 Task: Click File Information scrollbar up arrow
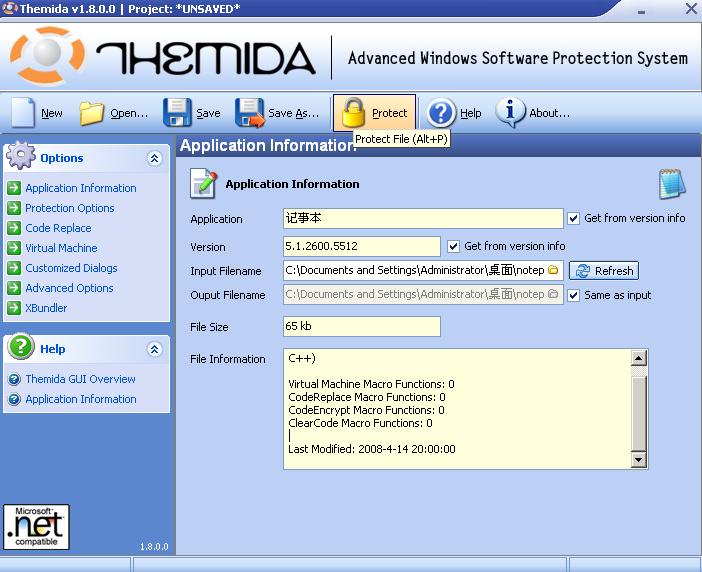coord(638,358)
